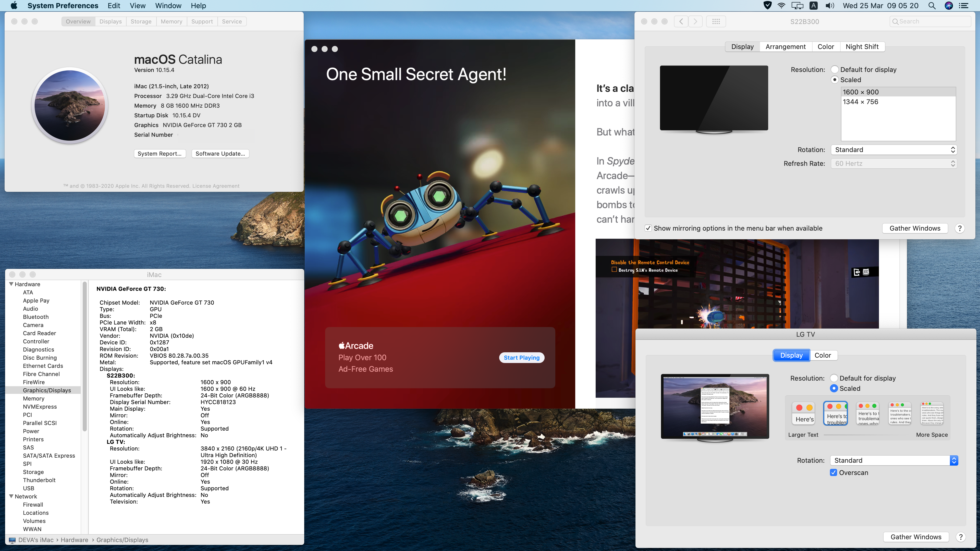Open the AirPlay display mirroring icon
Screen dimensions: 980x551
point(797,5)
